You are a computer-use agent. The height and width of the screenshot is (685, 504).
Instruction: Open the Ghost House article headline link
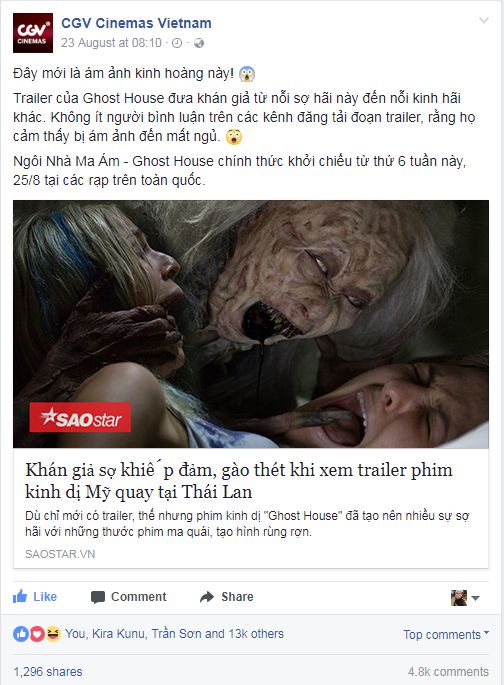[239, 481]
